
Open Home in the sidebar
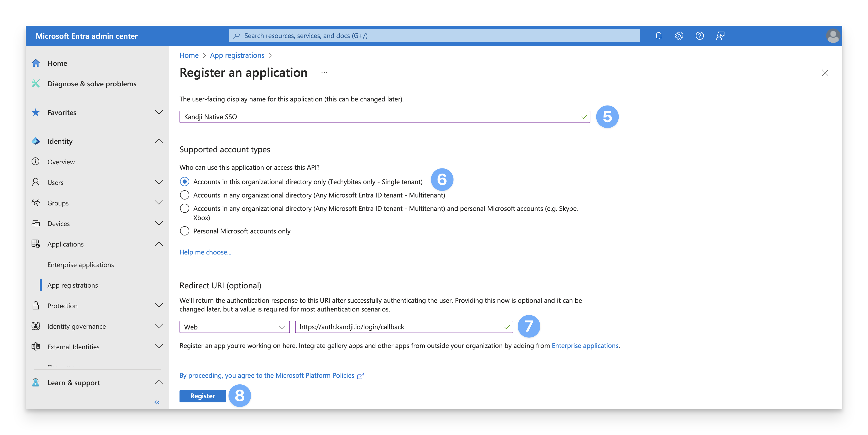click(x=57, y=63)
